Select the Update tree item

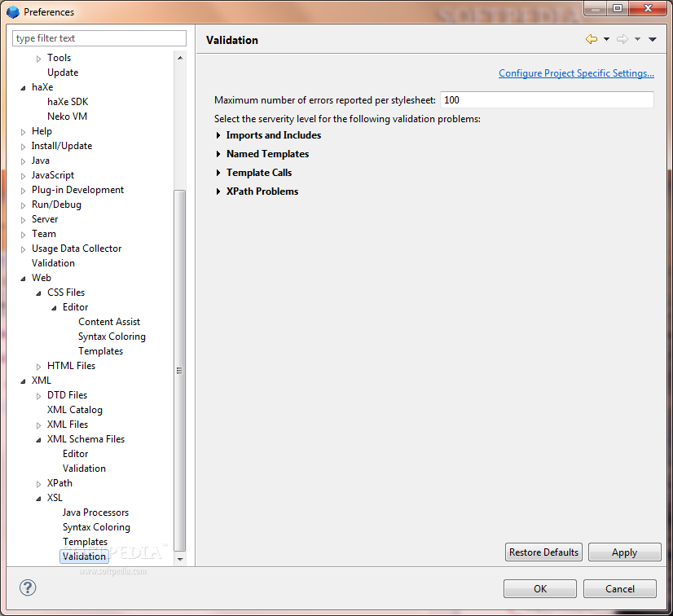[x=63, y=73]
